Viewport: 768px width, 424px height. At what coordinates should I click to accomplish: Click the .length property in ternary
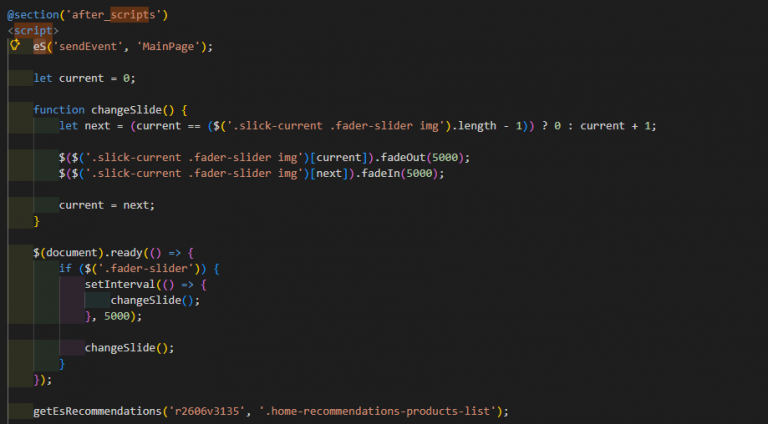pos(474,126)
